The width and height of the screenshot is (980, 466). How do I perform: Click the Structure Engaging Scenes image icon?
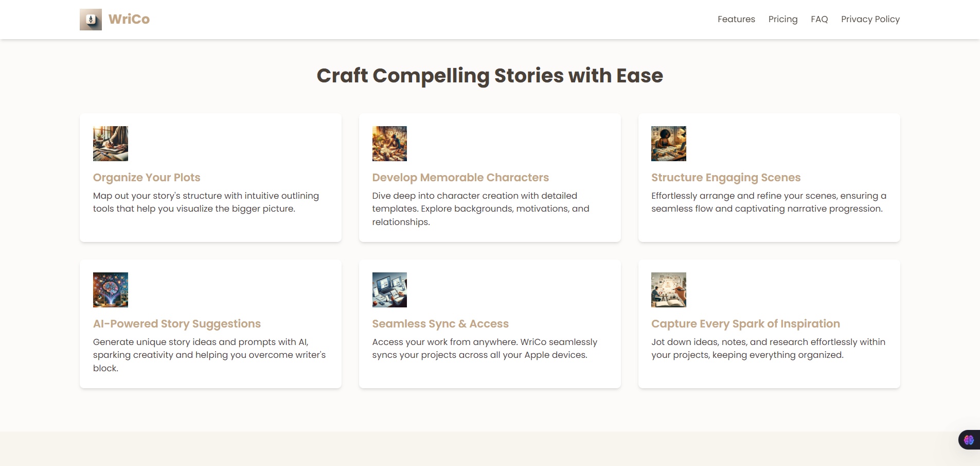(x=668, y=144)
